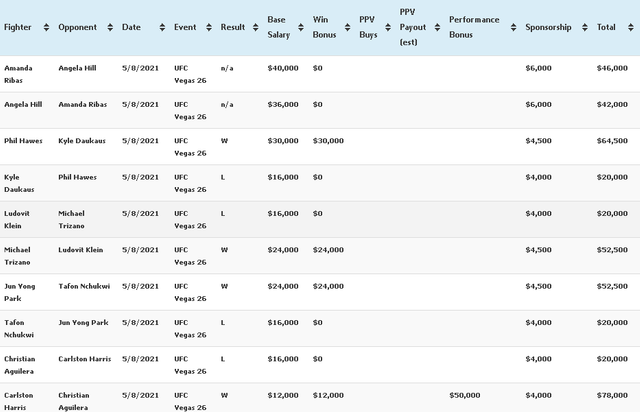Toggle sort arrows next to Event

pyautogui.click(x=209, y=27)
